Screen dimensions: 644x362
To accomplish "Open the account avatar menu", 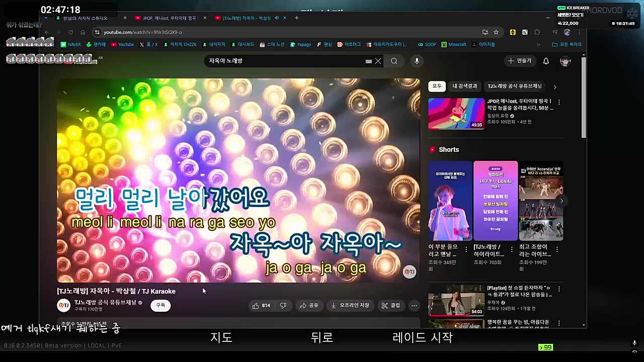I will pyautogui.click(x=566, y=61).
